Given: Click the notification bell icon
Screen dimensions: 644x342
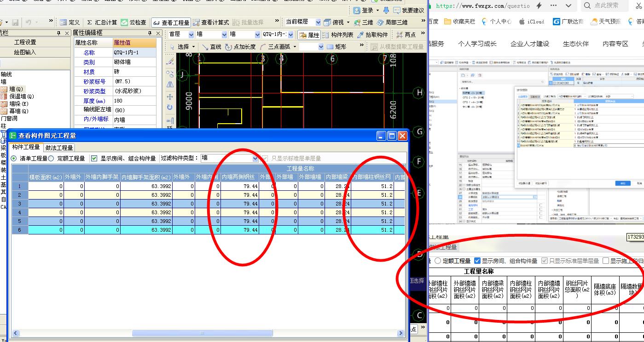Looking at the screenshot, I should [386, 10].
